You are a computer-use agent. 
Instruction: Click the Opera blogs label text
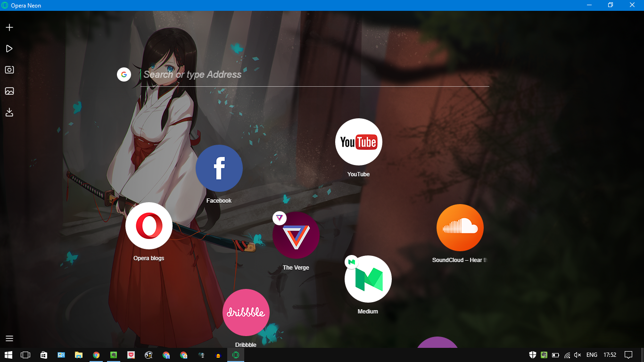(149, 258)
